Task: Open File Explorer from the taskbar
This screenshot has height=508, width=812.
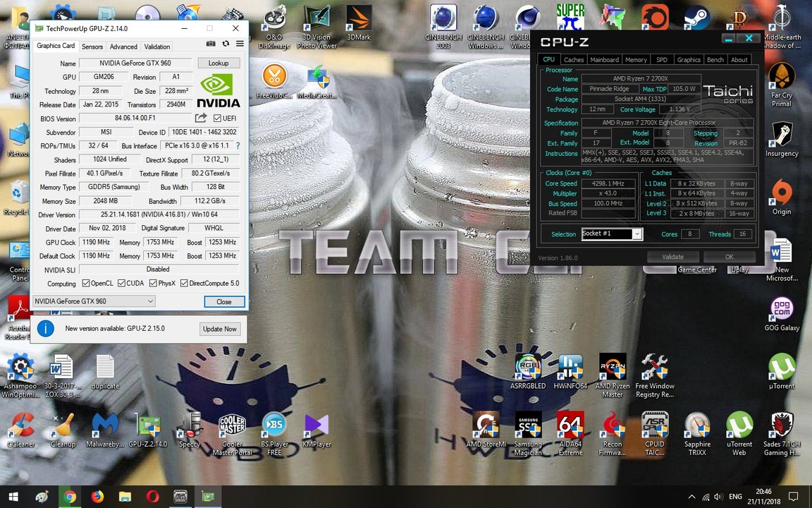Action: tap(125, 497)
